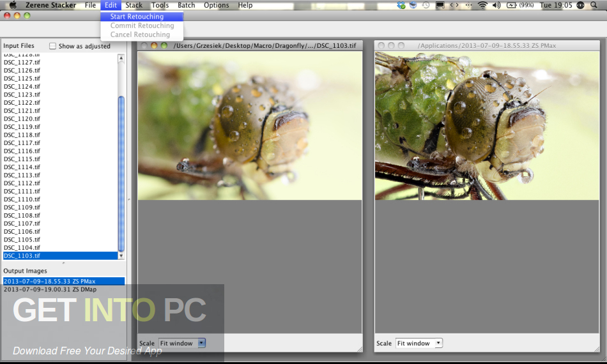Open the Help menu
607x364 pixels.
245,5
